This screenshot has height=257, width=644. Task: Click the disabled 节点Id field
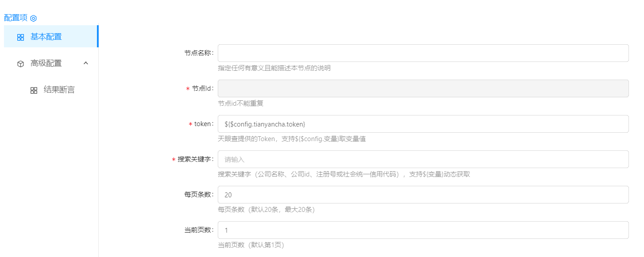423,88
